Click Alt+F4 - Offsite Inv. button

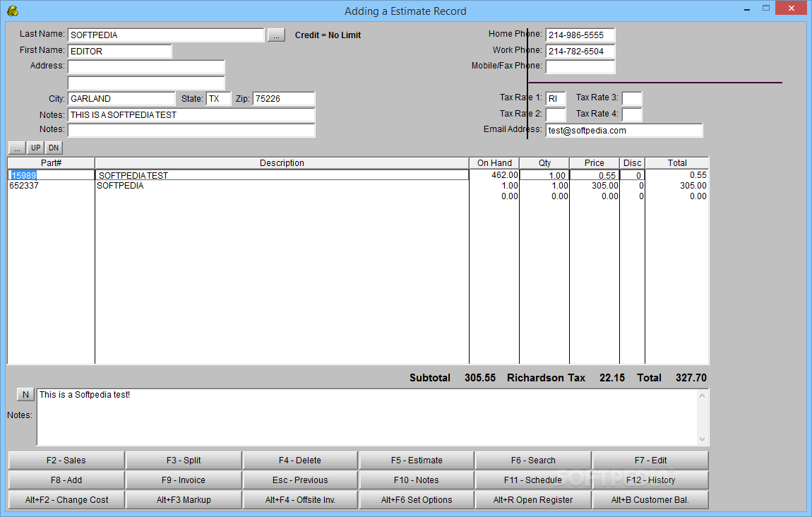pos(300,500)
